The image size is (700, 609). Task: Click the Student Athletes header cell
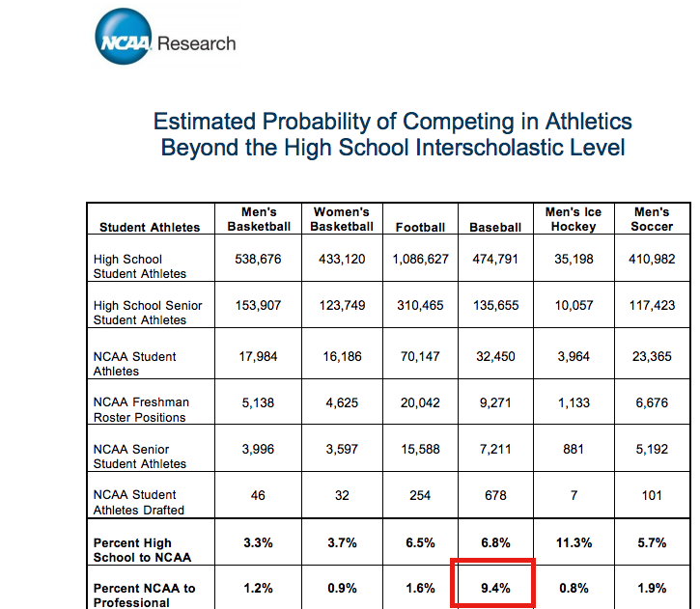[150, 227]
